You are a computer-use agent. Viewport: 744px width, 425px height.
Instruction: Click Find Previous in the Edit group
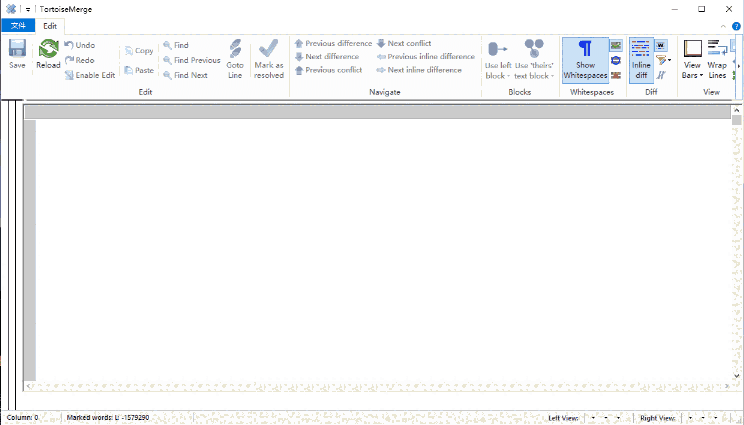[x=192, y=60]
